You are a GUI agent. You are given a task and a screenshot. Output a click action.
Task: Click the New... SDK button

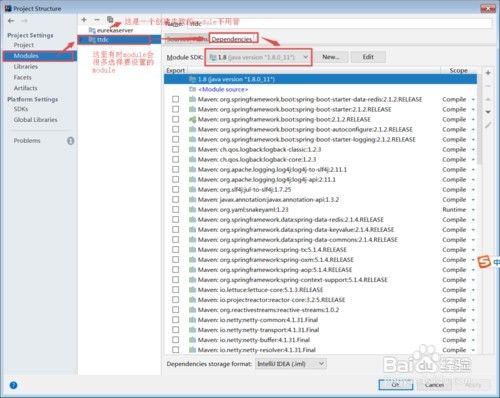331,57
